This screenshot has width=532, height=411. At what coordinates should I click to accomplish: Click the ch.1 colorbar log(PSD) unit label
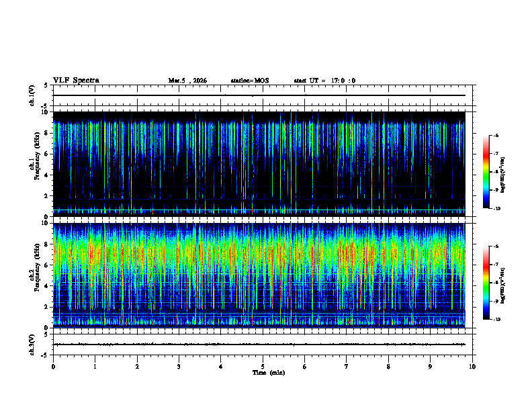coord(503,175)
